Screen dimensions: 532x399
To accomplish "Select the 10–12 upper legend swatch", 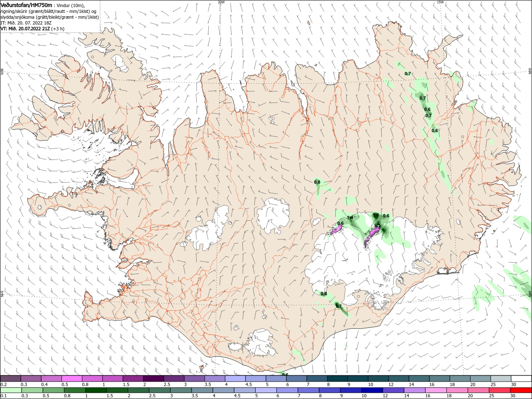I will pyautogui.click(x=379, y=378).
